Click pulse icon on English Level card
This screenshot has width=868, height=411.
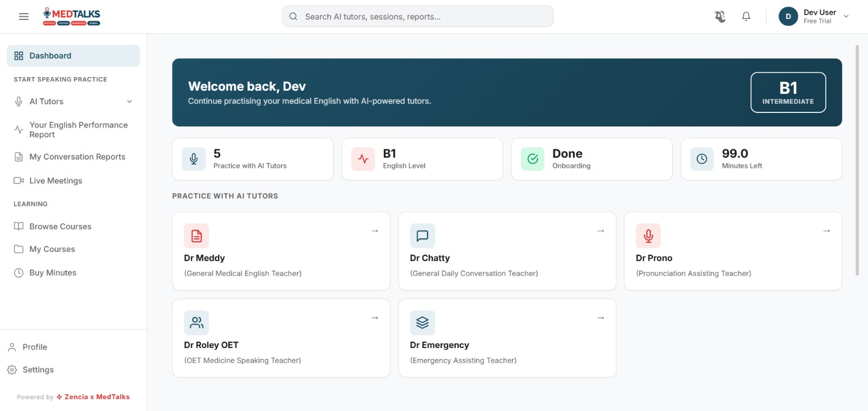[363, 159]
